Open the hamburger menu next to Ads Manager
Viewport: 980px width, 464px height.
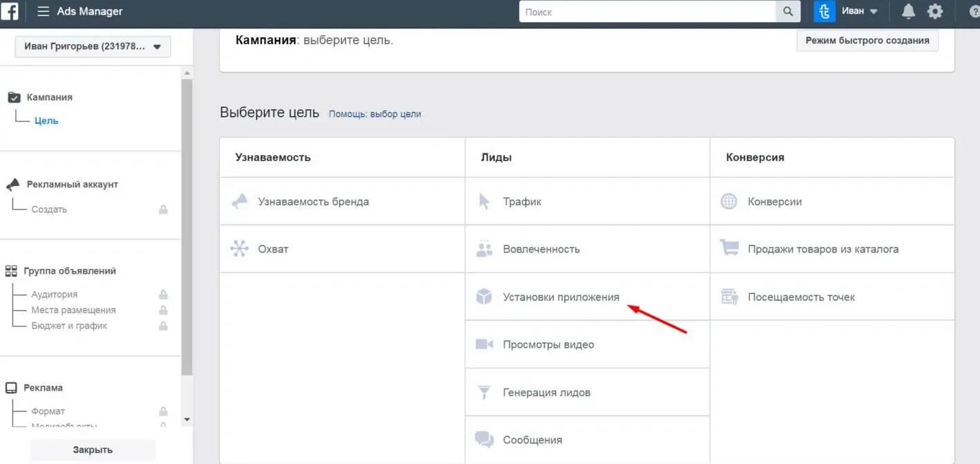click(x=44, y=12)
